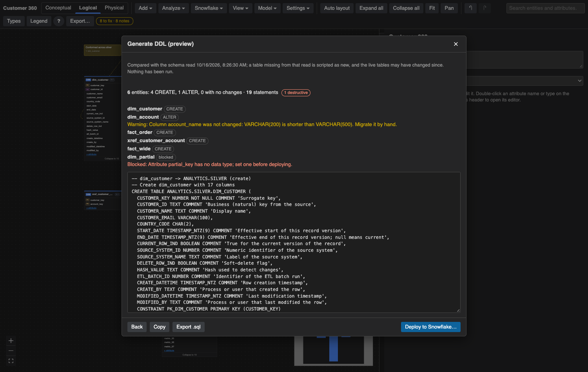
Task: Click the '1 destructive' badge
Action: (x=296, y=93)
